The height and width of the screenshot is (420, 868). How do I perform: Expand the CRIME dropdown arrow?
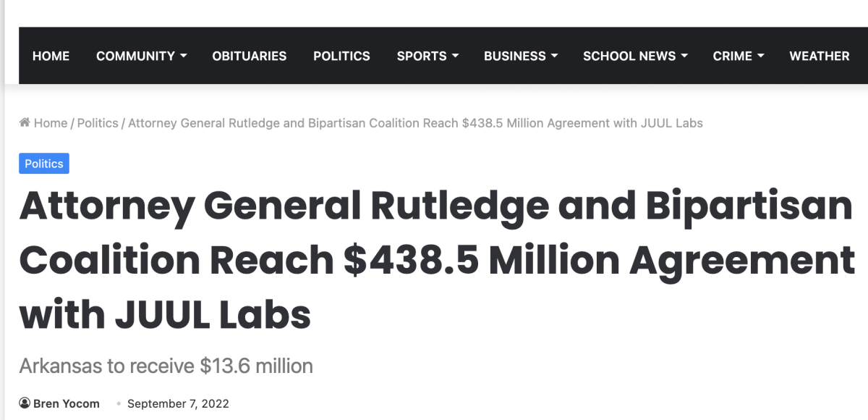point(760,56)
